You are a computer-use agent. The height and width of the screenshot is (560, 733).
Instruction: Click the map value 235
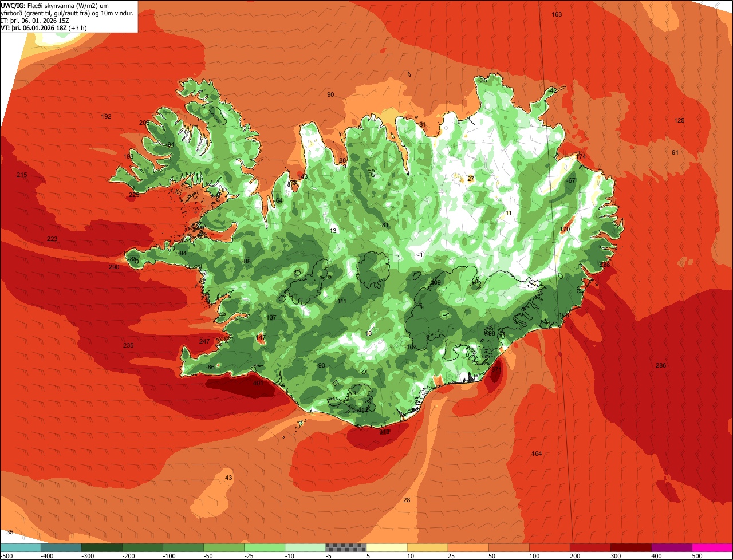tap(128, 345)
